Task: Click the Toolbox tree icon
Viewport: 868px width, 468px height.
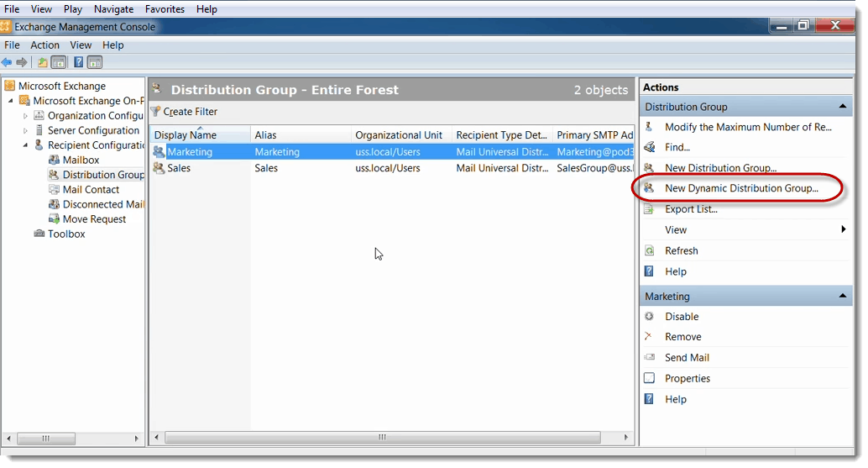Action: tap(39, 234)
